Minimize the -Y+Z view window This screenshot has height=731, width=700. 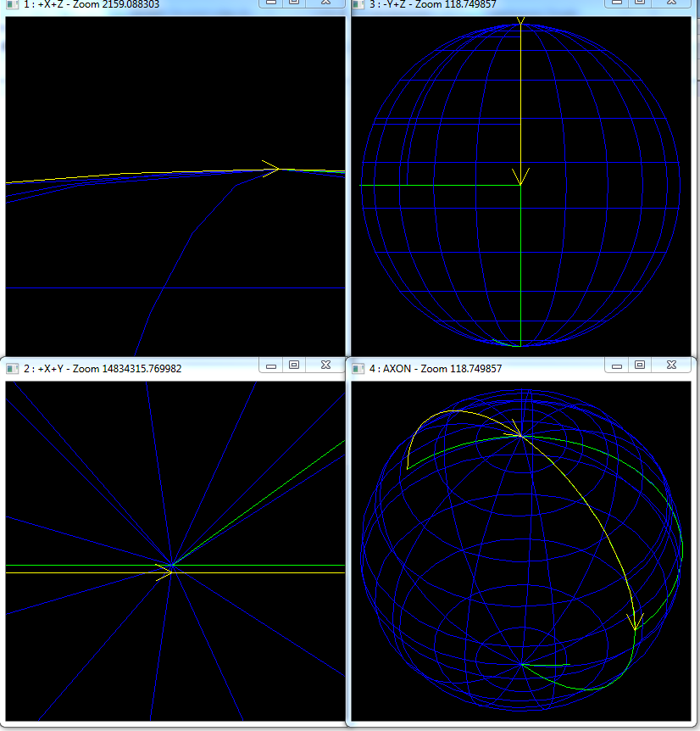coord(617,3)
